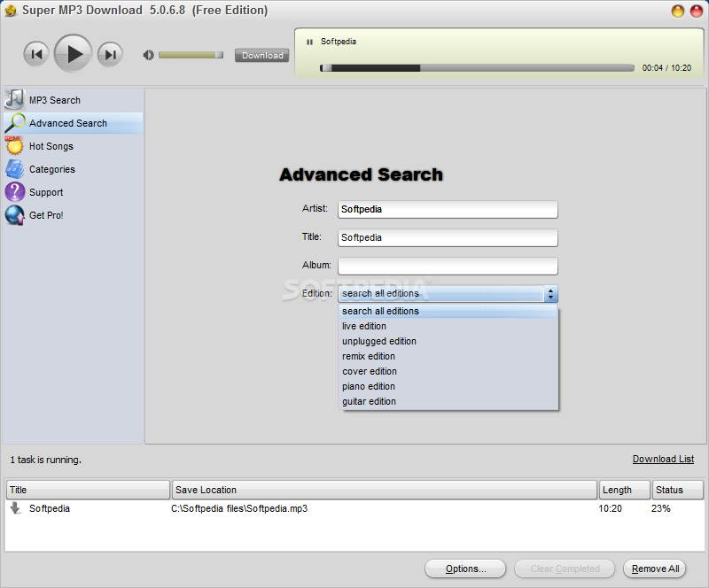Sort by Status column header
This screenshot has width=709, height=588.
677,490
